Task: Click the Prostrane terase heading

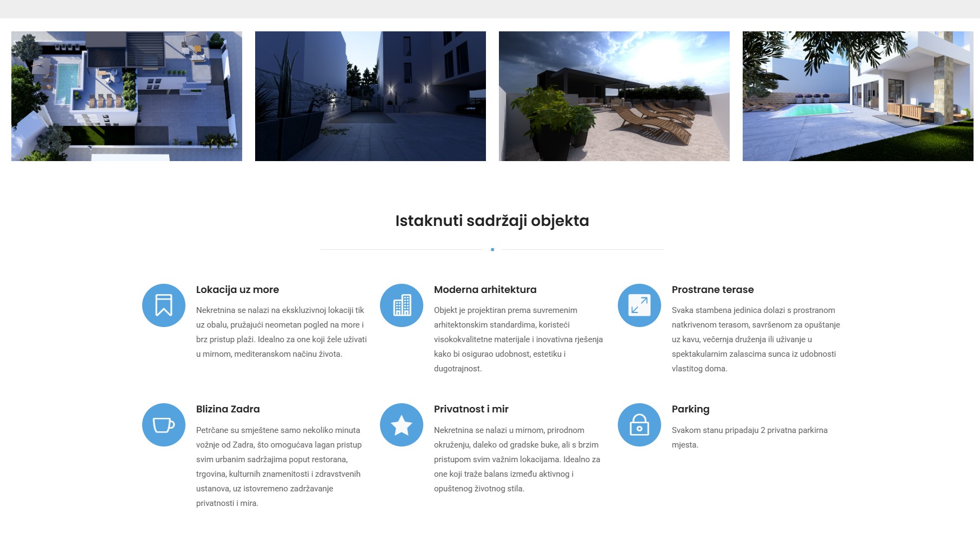Action: pyautogui.click(x=712, y=290)
